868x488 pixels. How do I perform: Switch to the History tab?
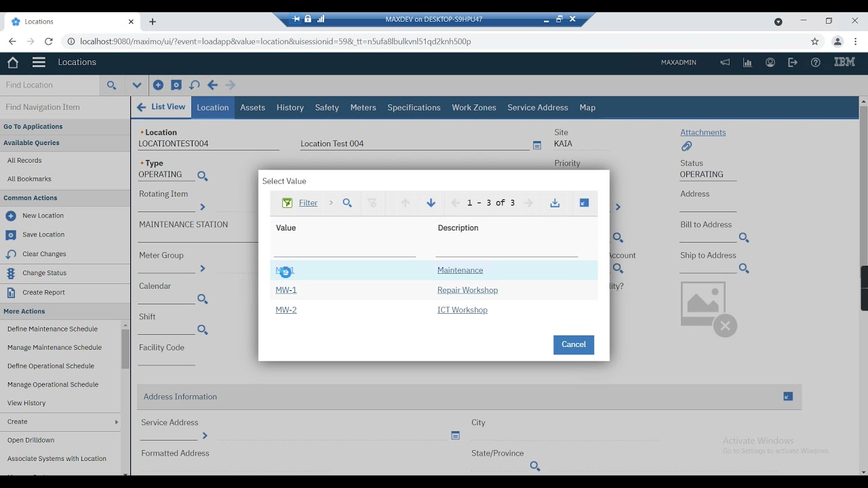pos(290,108)
